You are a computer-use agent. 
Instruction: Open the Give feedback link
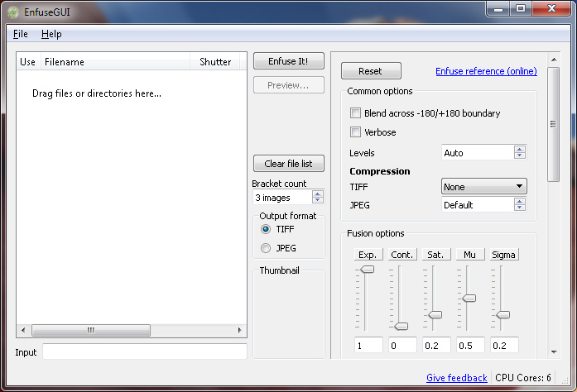[457, 378]
